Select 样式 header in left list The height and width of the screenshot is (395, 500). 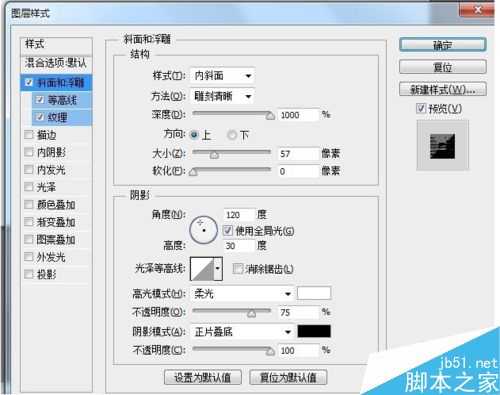tap(56, 44)
